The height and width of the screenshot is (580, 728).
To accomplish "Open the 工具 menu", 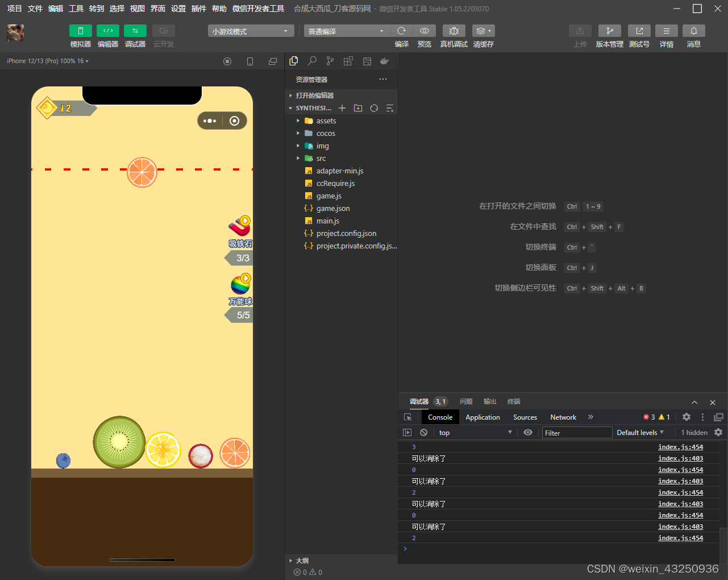I will pos(76,9).
